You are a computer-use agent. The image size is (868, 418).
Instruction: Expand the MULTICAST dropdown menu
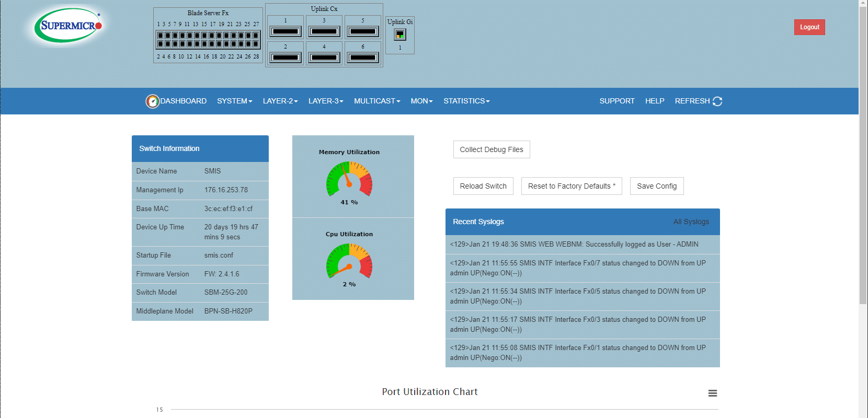[377, 101]
